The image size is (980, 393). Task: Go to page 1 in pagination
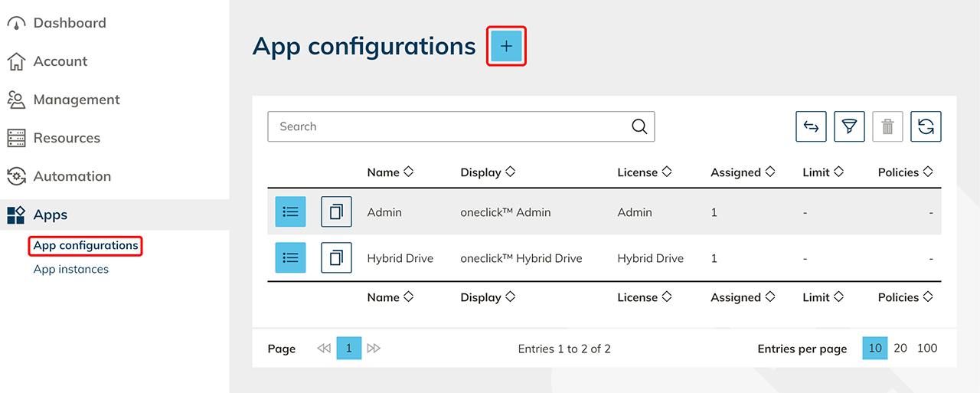(x=349, y=349)
